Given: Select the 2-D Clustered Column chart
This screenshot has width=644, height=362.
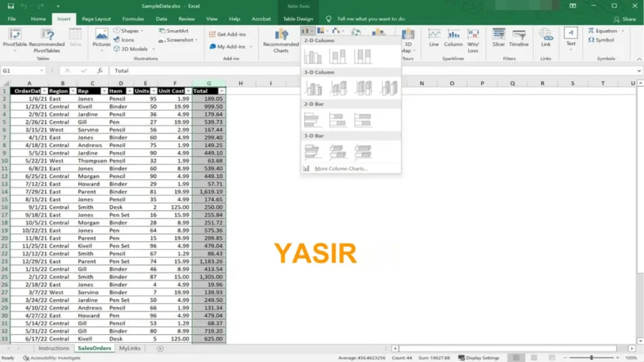Looking at the screenshot, I should pos(313,57).
